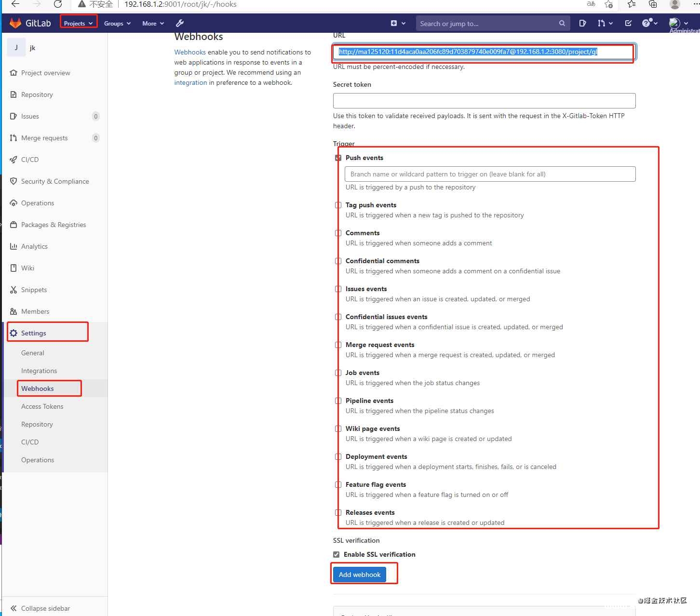Screen dimensions: 700x616
Task: Open the project Wiki
Action: tap(27, 268)
